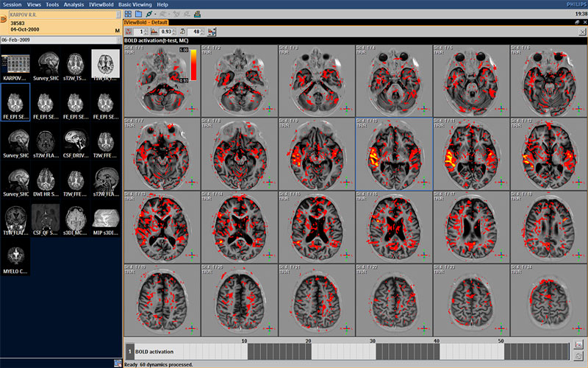Image resolution: width=588 pixels, height=368 pixels.
Task: Expand the 06-Feb-2009 study date dropdown
Action: 118,40
